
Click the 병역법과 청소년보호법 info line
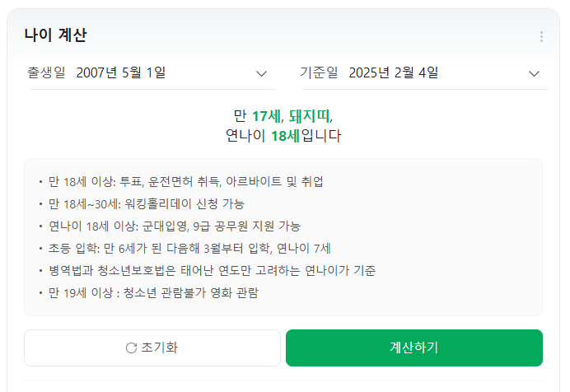click(212, 271)
